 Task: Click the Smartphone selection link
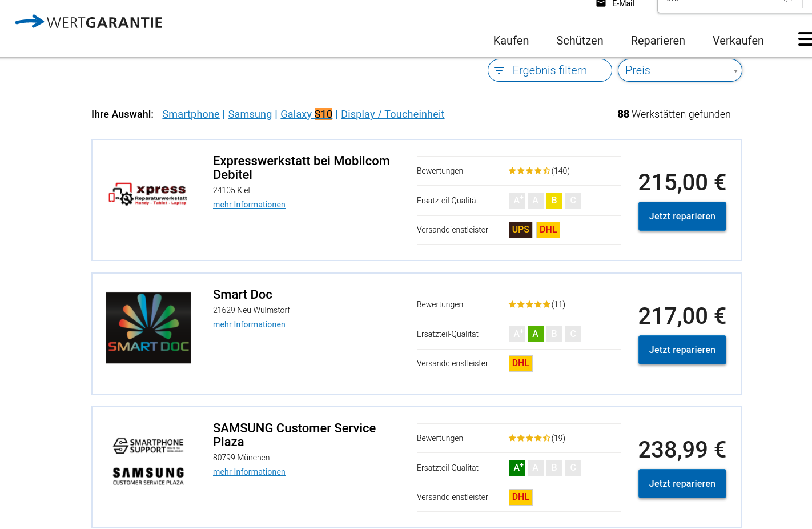coord(191,114)
